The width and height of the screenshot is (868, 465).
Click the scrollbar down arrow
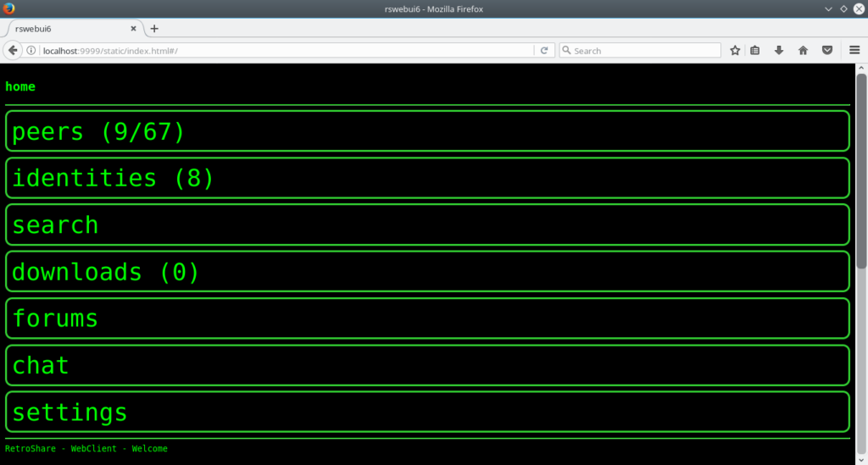(861, 460)
